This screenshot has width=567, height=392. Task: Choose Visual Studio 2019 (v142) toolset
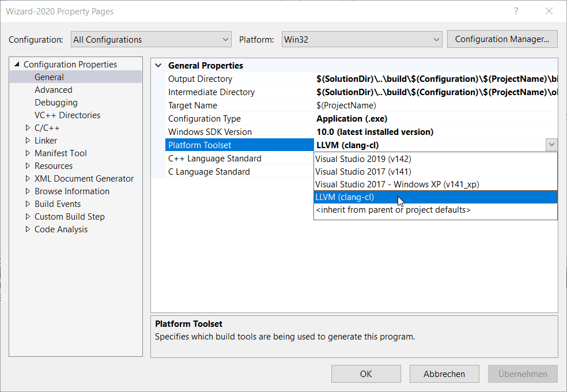pyautogui.click(x=436, y=159)
